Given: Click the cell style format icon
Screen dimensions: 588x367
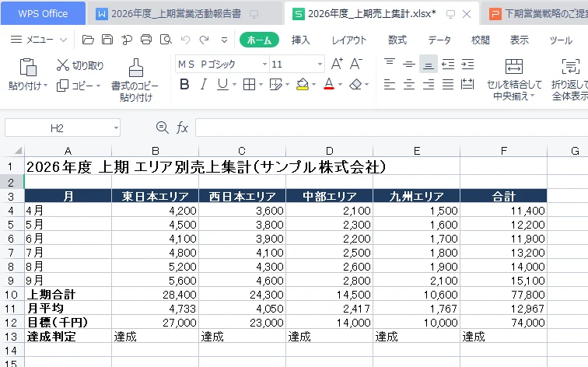Looking at the screenshot, I should [x=275, y=85].
